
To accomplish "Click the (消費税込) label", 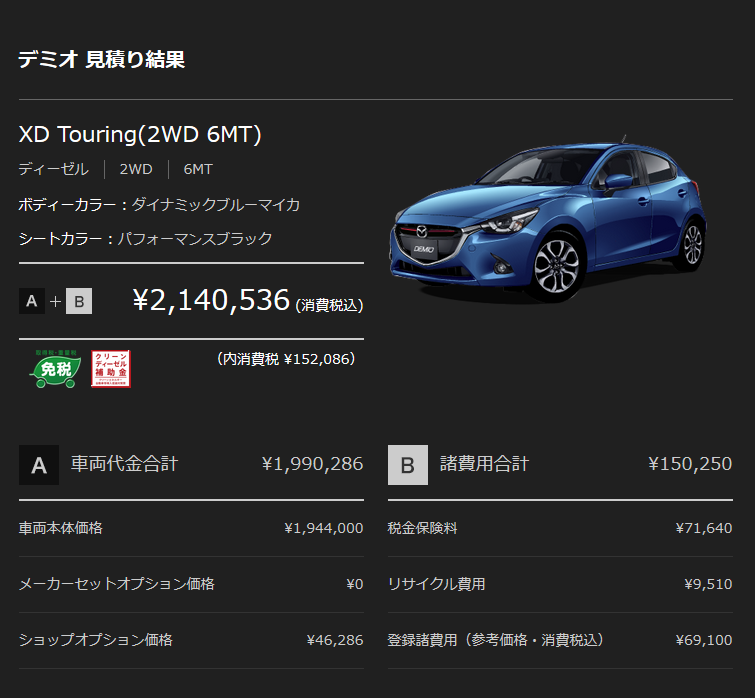I will point(329,305).
